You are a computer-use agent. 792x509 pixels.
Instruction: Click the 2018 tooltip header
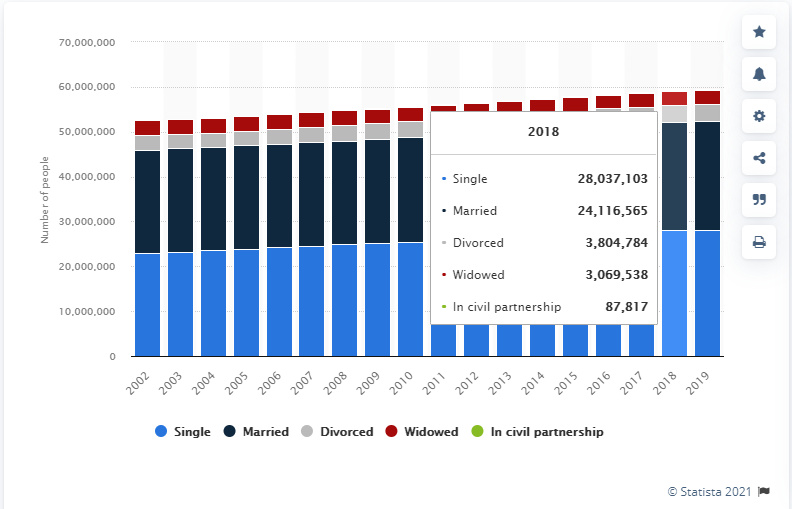(x=543, y=132)
